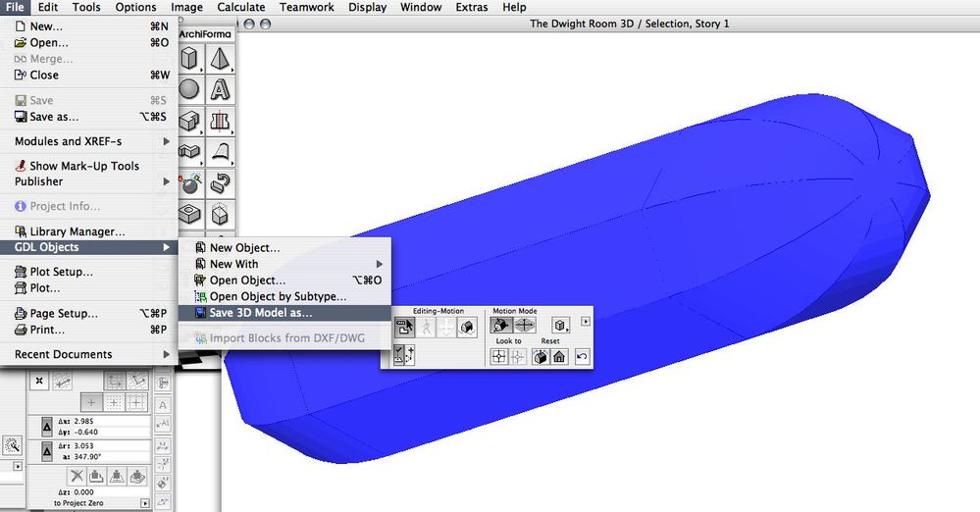Choose Save as… in File menu
Image resolution: width=980 pixels, height=512 pixels.
point(88,117)
